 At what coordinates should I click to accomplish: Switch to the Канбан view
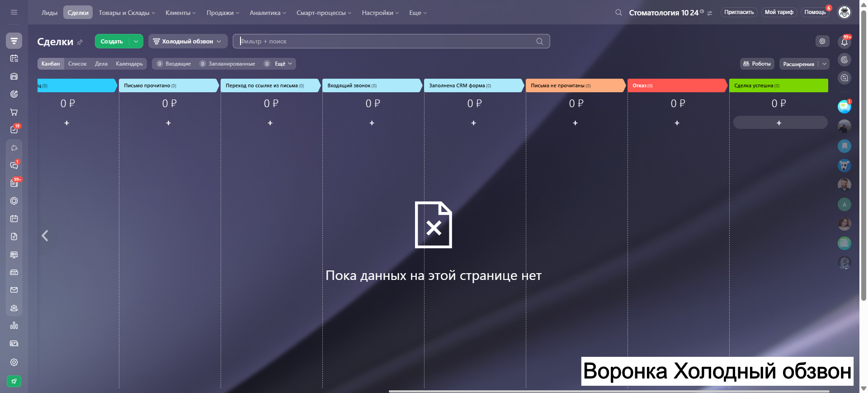[x=51, y=64]
